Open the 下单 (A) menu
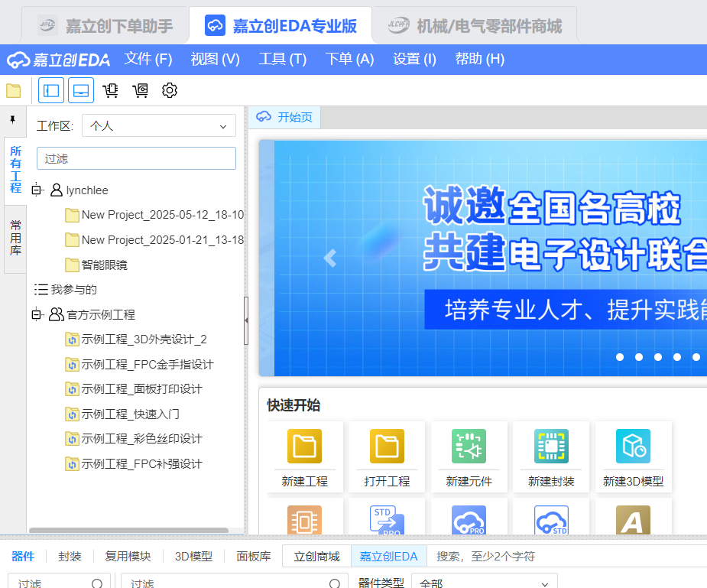This screenshot has width=707, height=588. click(349, 59)
